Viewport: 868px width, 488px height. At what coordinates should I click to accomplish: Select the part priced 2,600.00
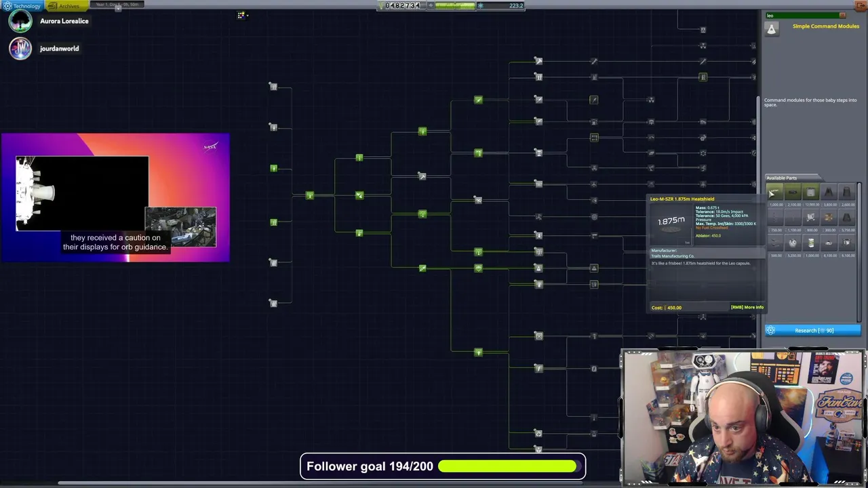[847, 191]
